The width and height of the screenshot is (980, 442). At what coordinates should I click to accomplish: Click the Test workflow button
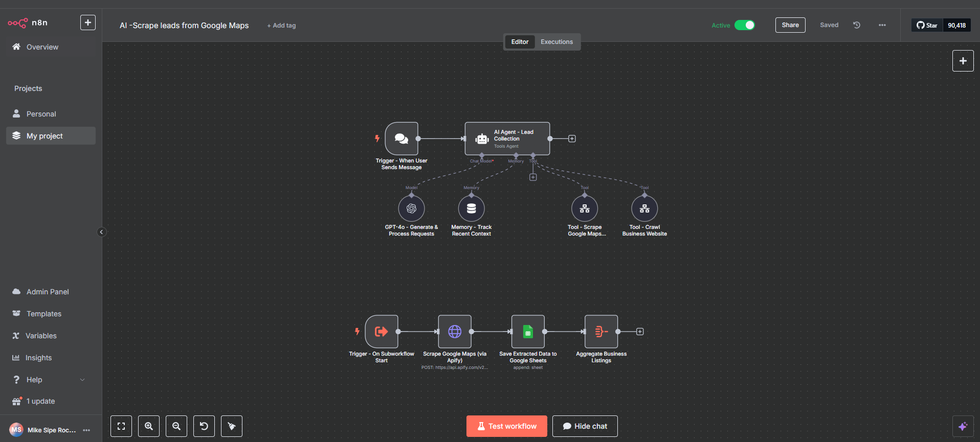(x=506, y=426)
